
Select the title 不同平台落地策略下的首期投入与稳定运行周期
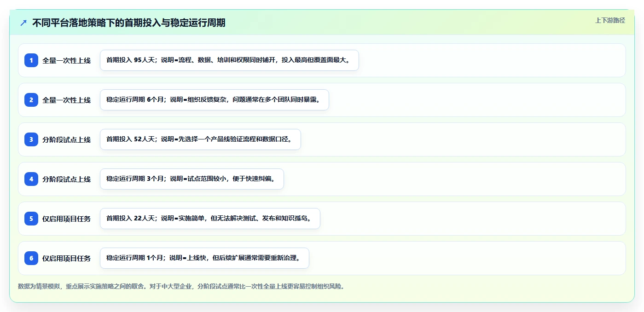click(129, 23)
